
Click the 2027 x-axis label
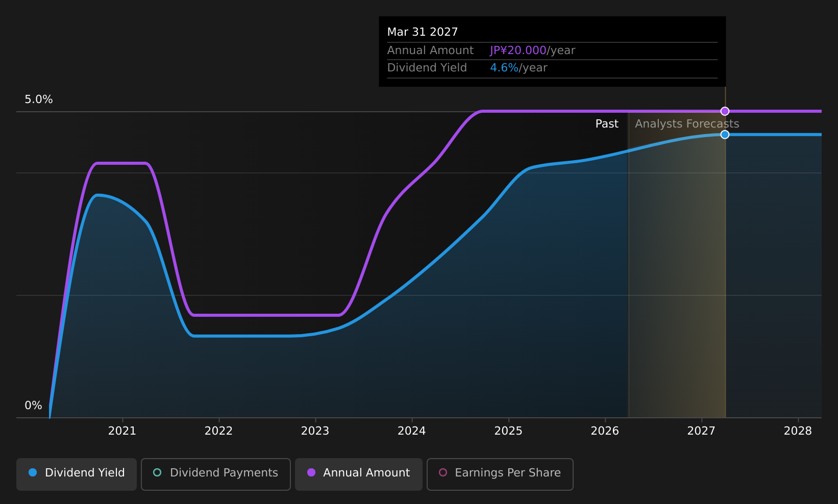[701, 431]
